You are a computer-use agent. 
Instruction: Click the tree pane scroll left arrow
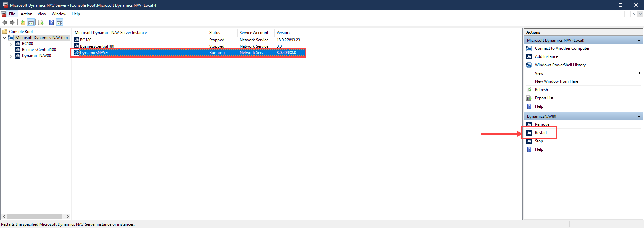(x=4, y=217)
